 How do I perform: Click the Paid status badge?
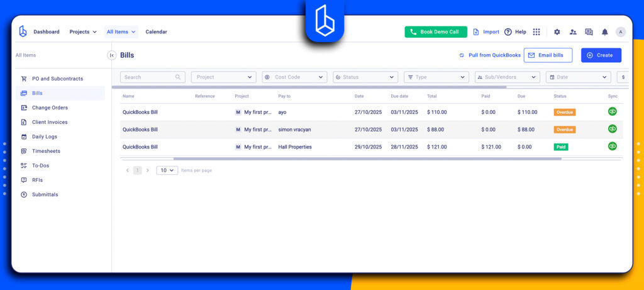coord(560,147)
